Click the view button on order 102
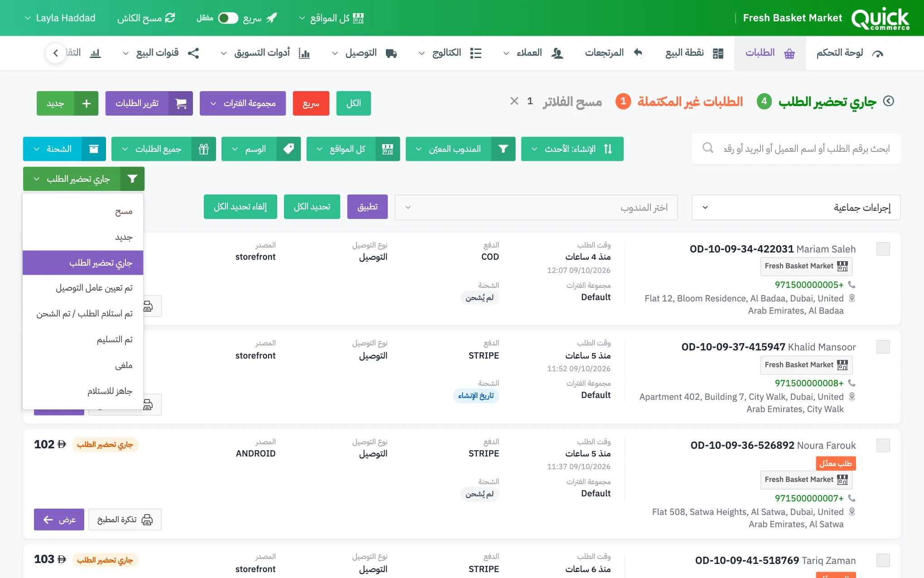This screenshot has height=578, width=924. tap(59, 520)
